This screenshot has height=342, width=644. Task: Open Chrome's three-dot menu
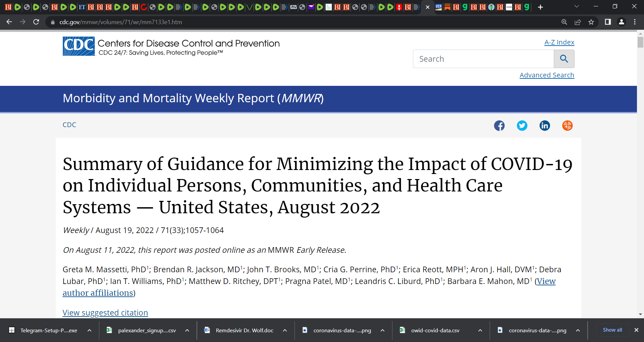pyautogui.click(x=635, y=22)
